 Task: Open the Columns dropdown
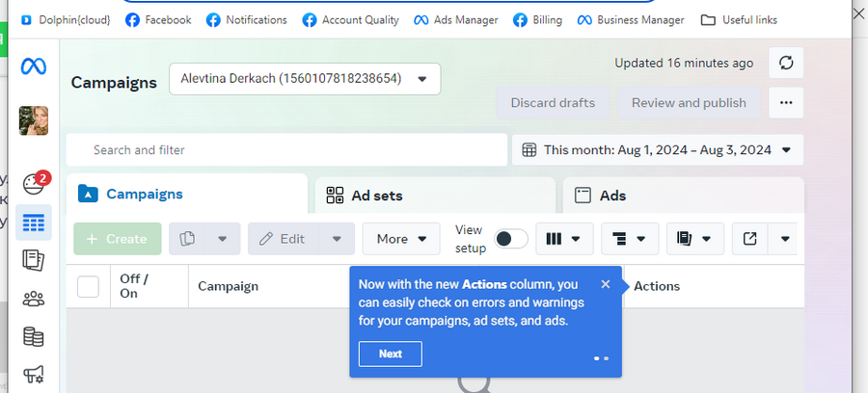564,239
